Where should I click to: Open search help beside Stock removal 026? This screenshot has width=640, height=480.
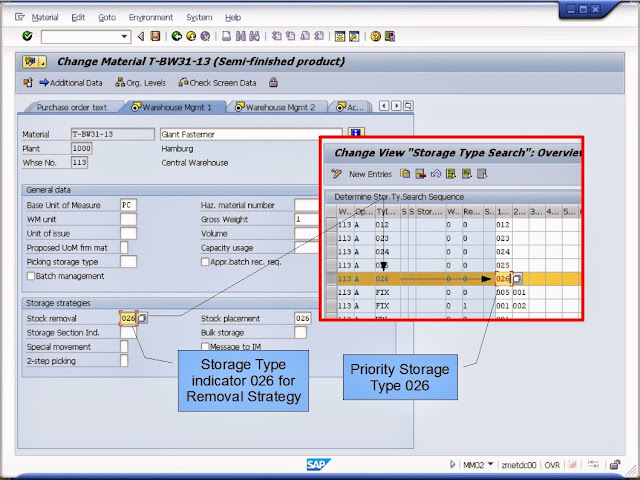142,318
